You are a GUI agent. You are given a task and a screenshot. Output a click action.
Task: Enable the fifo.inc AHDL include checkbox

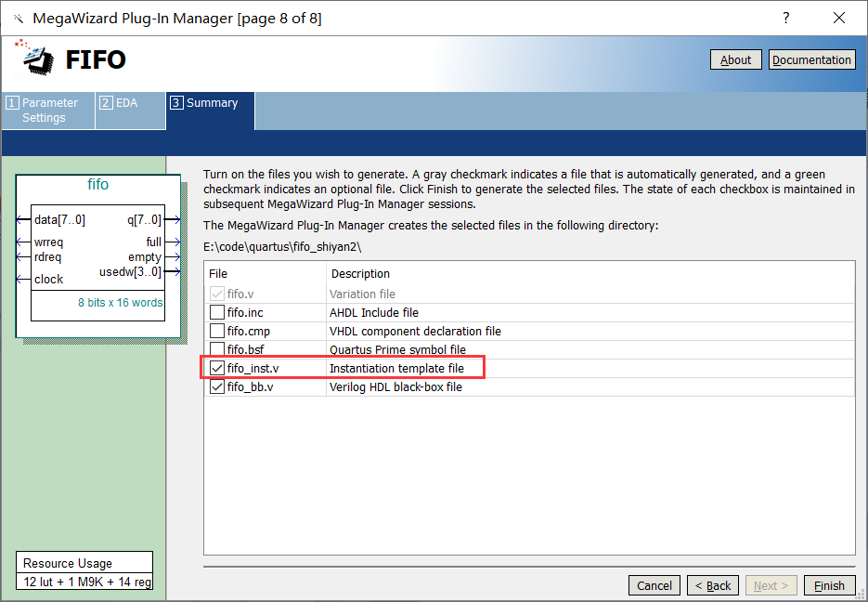(x=217, y=312)
